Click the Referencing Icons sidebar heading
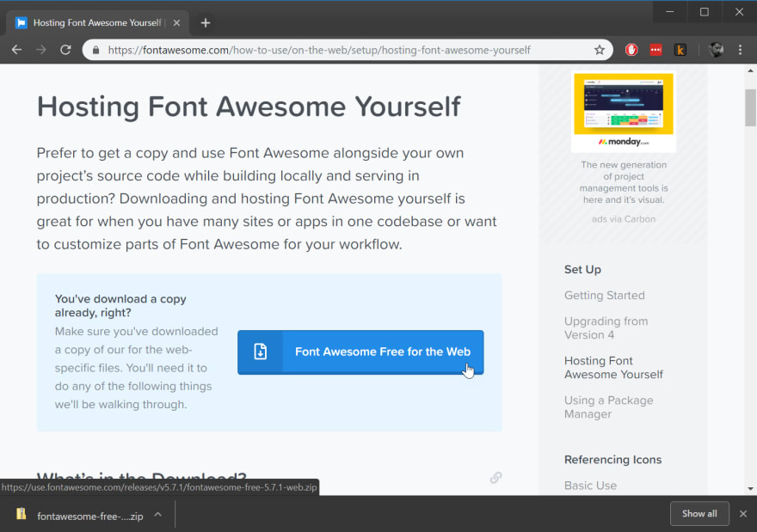The height and width of the screenshot is (532, 757). point(612,460)
